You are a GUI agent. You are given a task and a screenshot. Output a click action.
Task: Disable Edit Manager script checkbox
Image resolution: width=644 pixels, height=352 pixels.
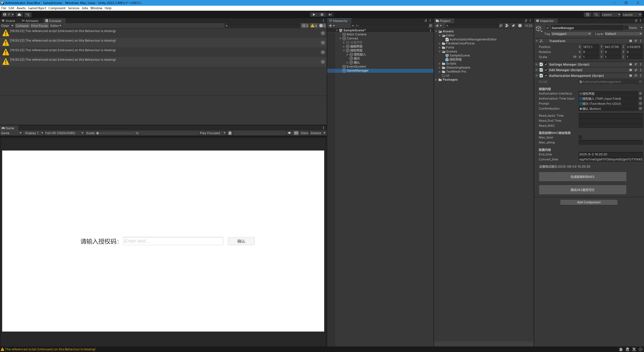pos(546,70)
